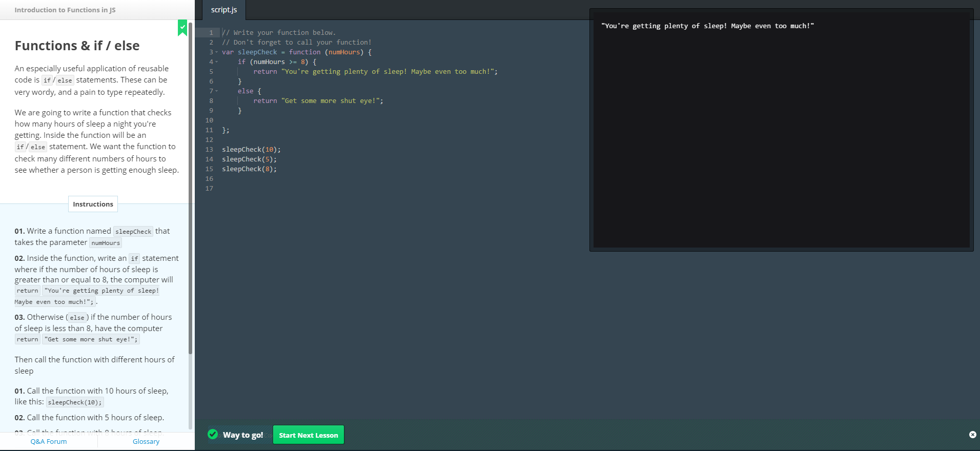Click the else { line in code
Screen dimensions: 980x451
(x=250, y=91)
